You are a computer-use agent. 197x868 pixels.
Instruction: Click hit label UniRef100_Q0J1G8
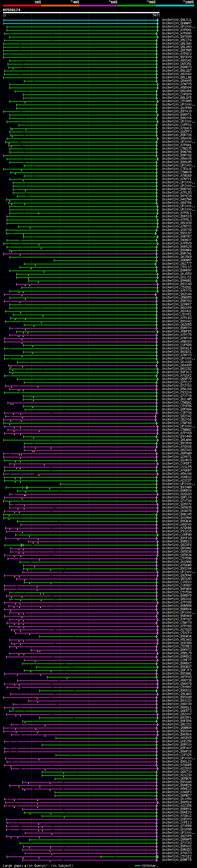(x=176, y=362)
